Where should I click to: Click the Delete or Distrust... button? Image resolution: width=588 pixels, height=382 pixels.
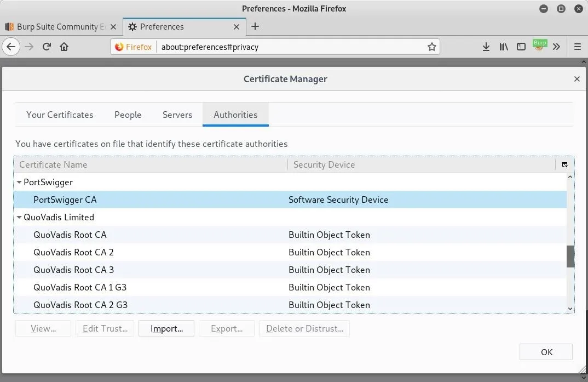(x=304, y=328)
